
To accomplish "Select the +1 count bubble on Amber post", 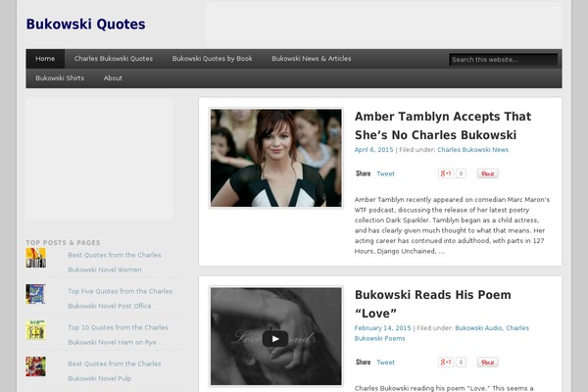I will point(461,173).
